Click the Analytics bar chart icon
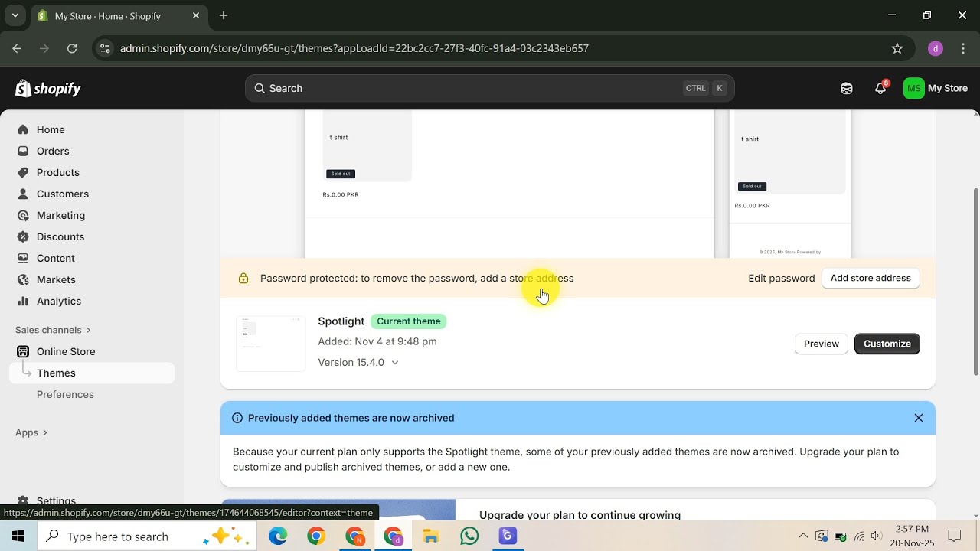 (x=23, y=301)
